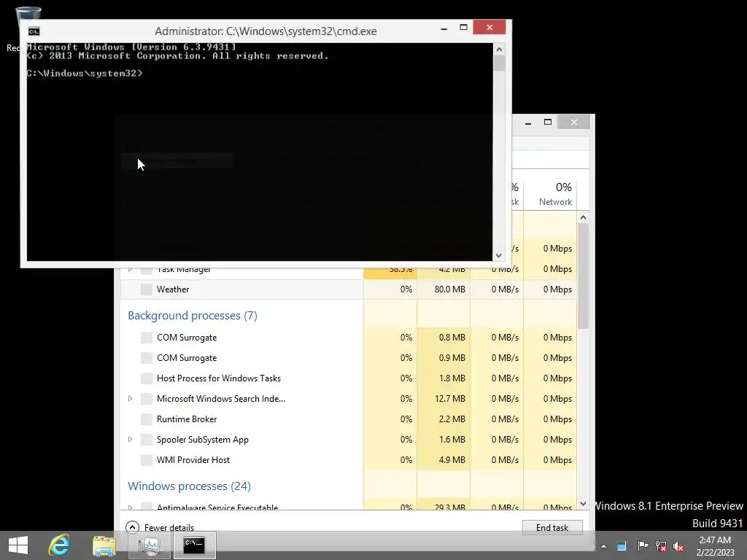Click the Task Manager scrollbar down arrow
This screenshot has width=747, height=560.
pyautogui.click(x=583, y=503)
